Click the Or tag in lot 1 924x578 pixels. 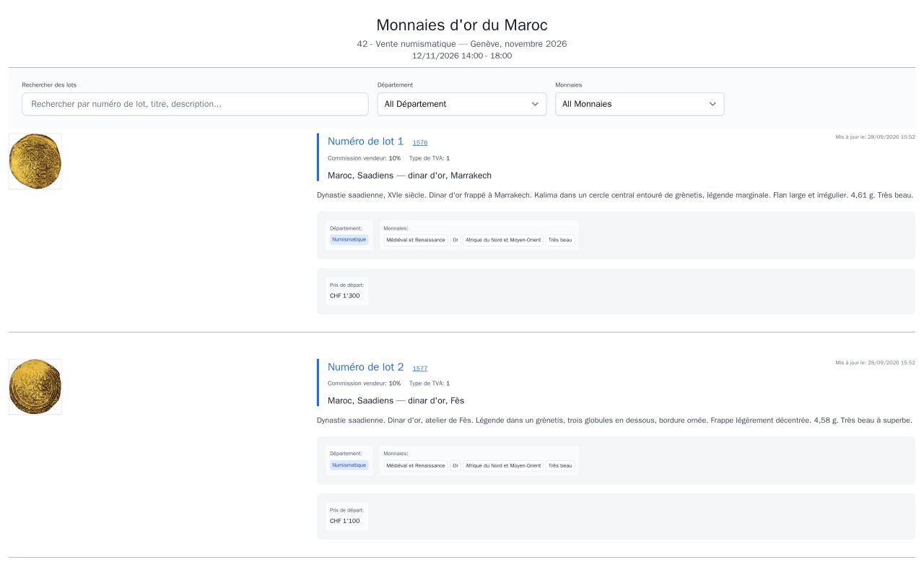pos(456,240)
